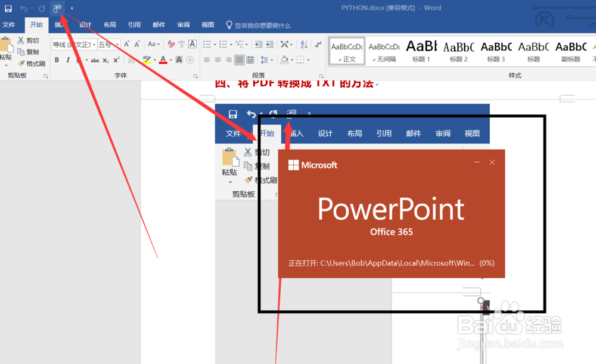Center paragraph text
Screen dimensions: 596x364
tap(218, 60)
